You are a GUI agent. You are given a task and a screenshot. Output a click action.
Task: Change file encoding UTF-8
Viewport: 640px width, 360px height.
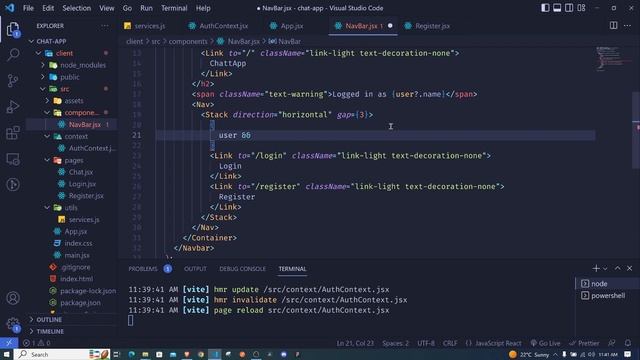tap(426, 343)
